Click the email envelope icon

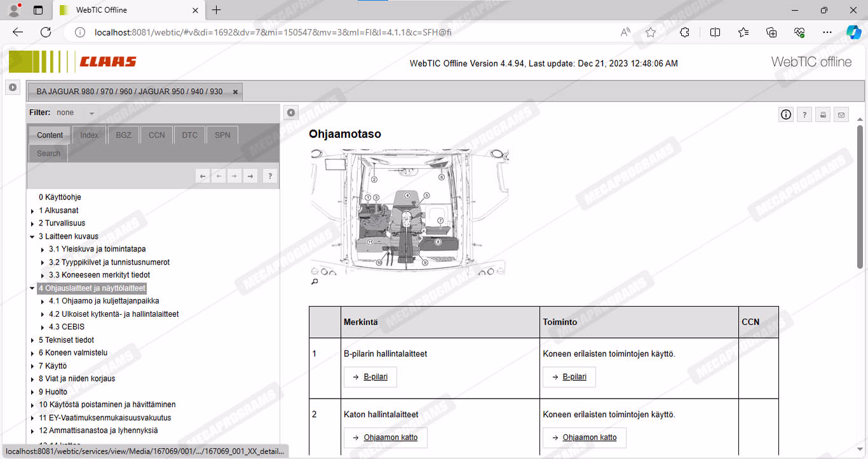click(841, 115)
